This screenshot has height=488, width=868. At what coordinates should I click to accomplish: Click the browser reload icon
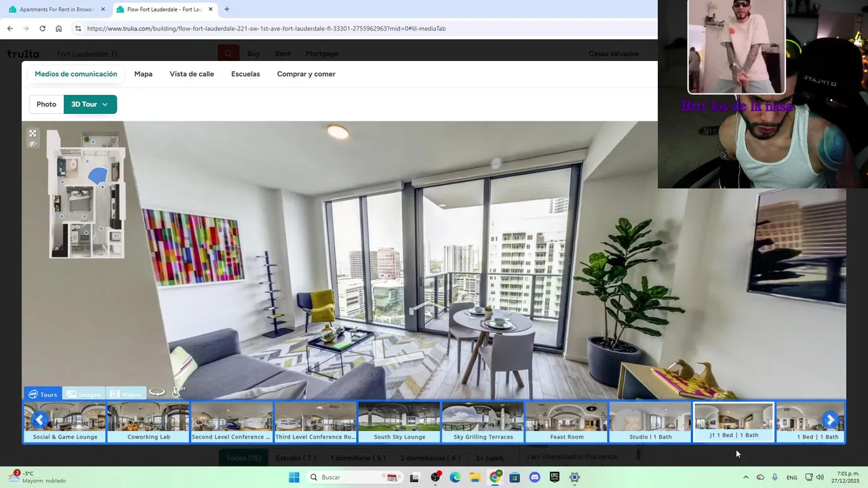coord(42,28)
